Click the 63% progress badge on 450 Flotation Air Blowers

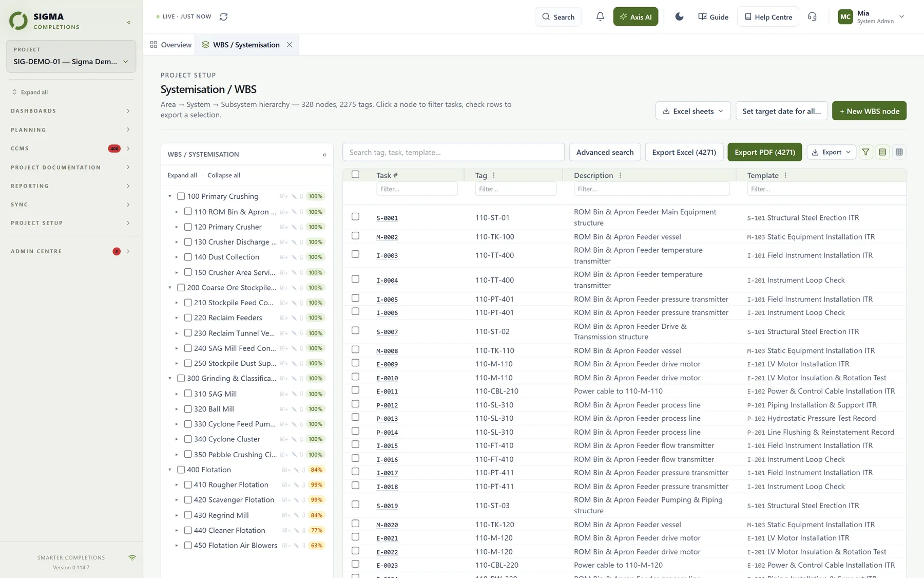click(x=317, y=545)
